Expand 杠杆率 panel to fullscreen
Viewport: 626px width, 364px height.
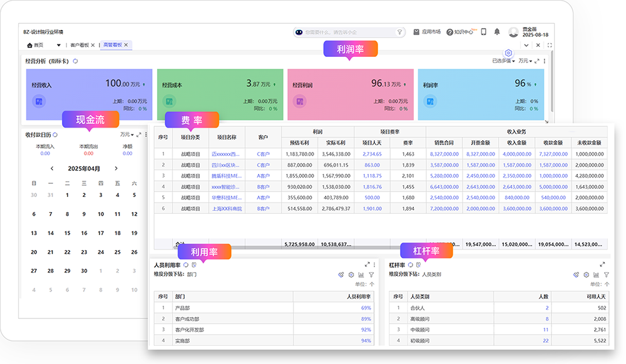pyautogui.click(x=602, y=265)
